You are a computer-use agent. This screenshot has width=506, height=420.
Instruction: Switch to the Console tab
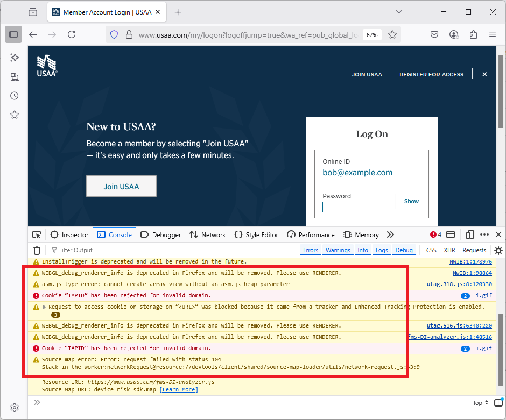click(115, 234)
